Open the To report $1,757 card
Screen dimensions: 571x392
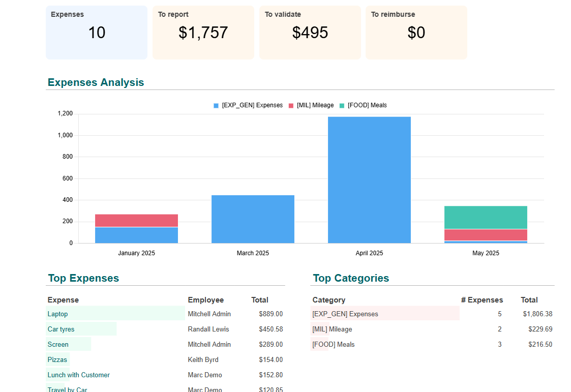pyautogui.click(x=203, y=33)
